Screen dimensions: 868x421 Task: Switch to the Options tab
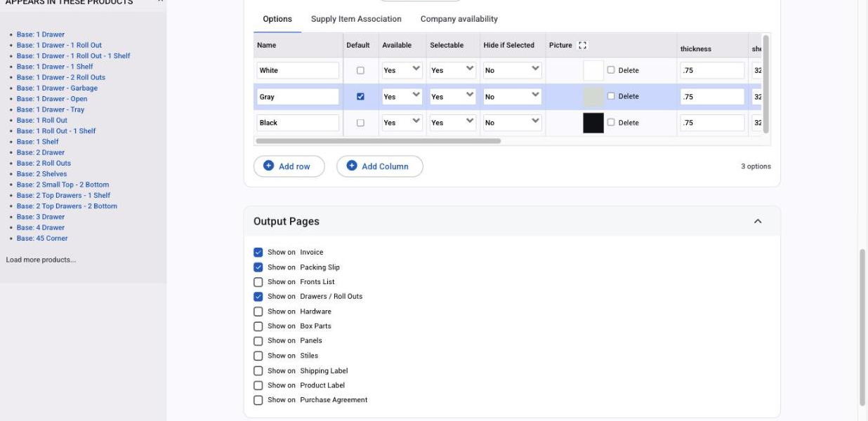277,19
